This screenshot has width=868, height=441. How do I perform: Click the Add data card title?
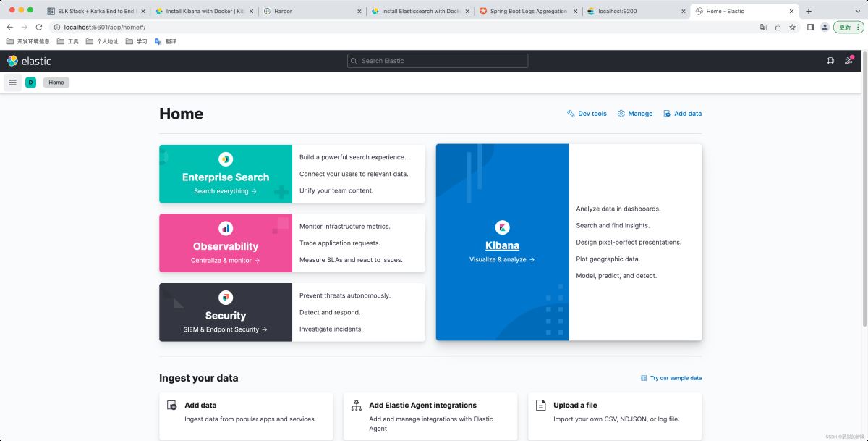[200, 406]
